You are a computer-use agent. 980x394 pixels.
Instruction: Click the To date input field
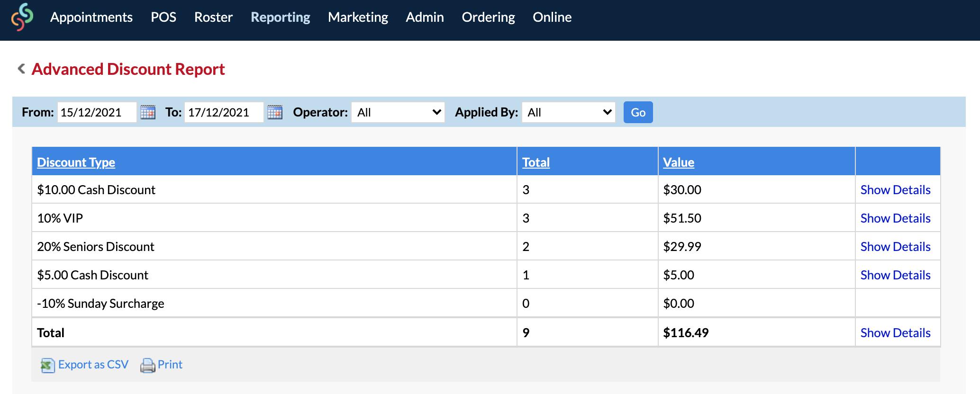(224, 112)
